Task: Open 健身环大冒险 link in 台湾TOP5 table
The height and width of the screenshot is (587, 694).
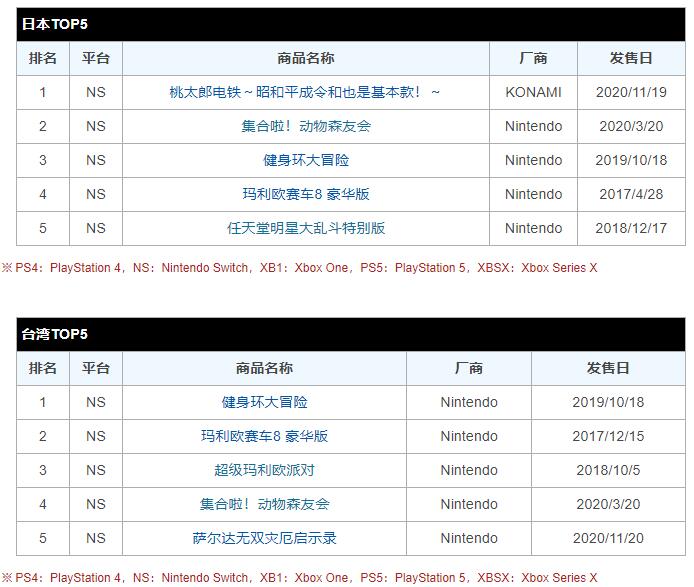Action: (x=264, y=402)
